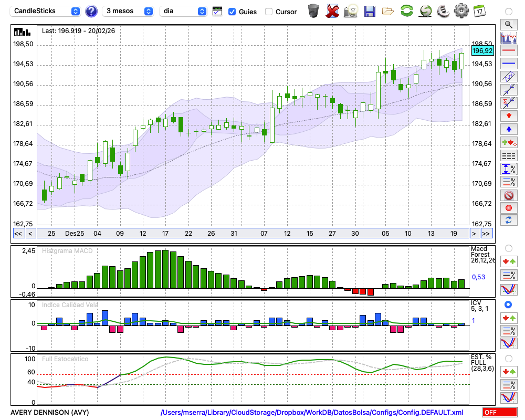This screenshot has width=525, height=420.
Task: Open the settings gear icon
Action: tap(461, 10)
